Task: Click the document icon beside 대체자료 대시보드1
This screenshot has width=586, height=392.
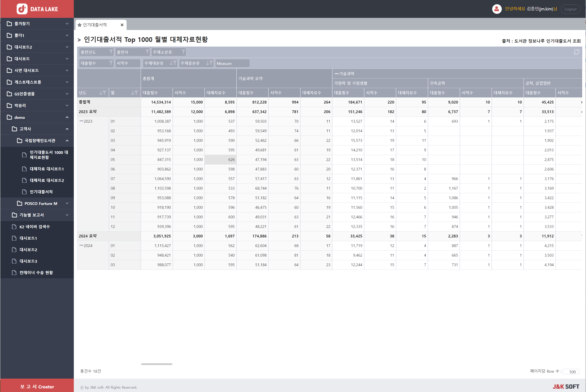Action: 24,169
